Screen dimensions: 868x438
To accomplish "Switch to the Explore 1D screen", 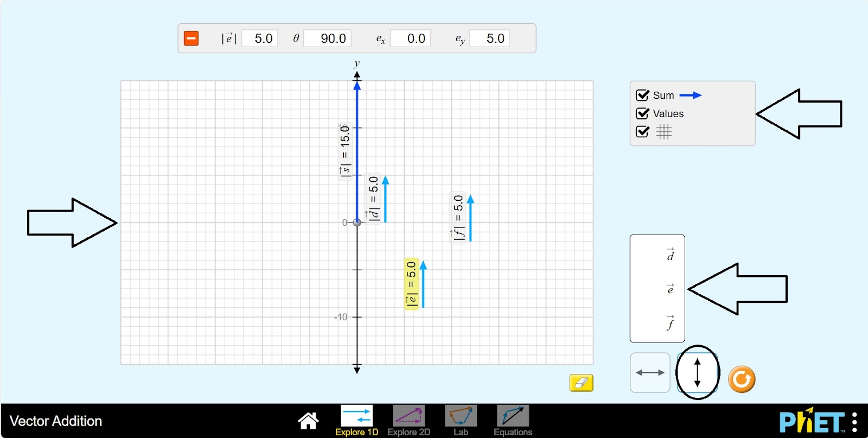I will [356, 420].
